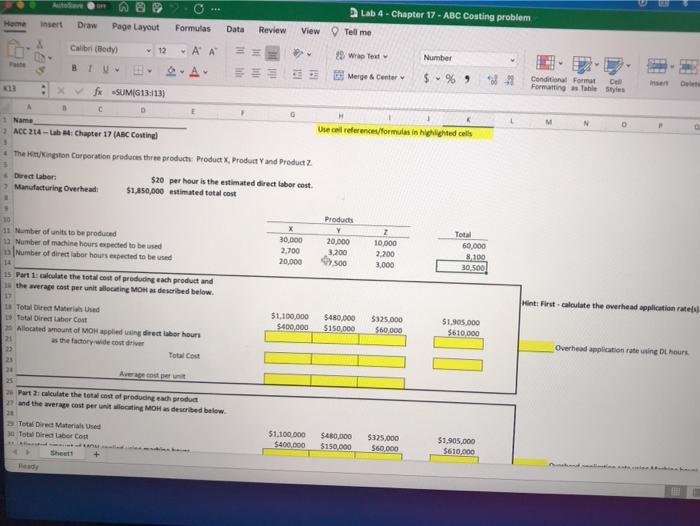Image resolution: width=700 pixels, height=526 pixels.
Task: Click the Top Align icon
Action: point(240,51)
